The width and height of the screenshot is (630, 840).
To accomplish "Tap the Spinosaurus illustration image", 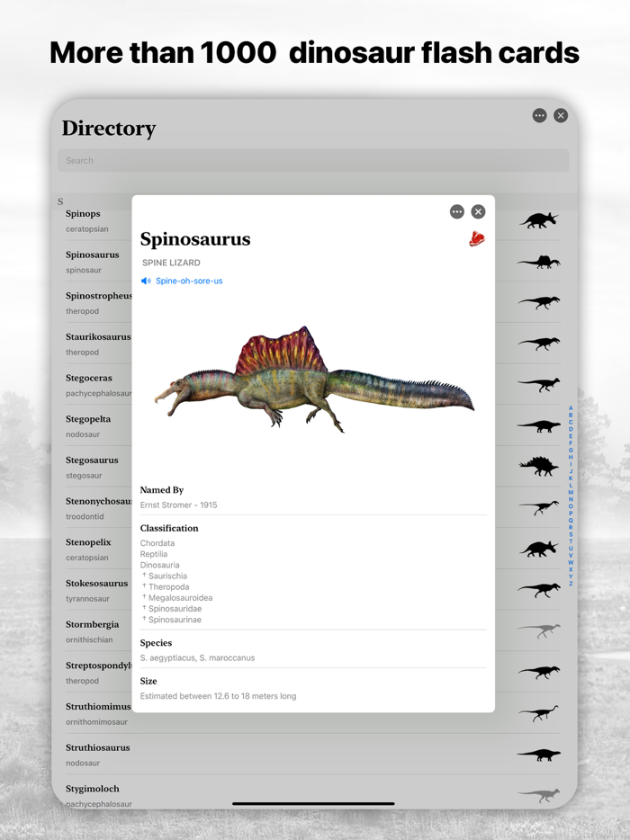I will pos(314,380).
